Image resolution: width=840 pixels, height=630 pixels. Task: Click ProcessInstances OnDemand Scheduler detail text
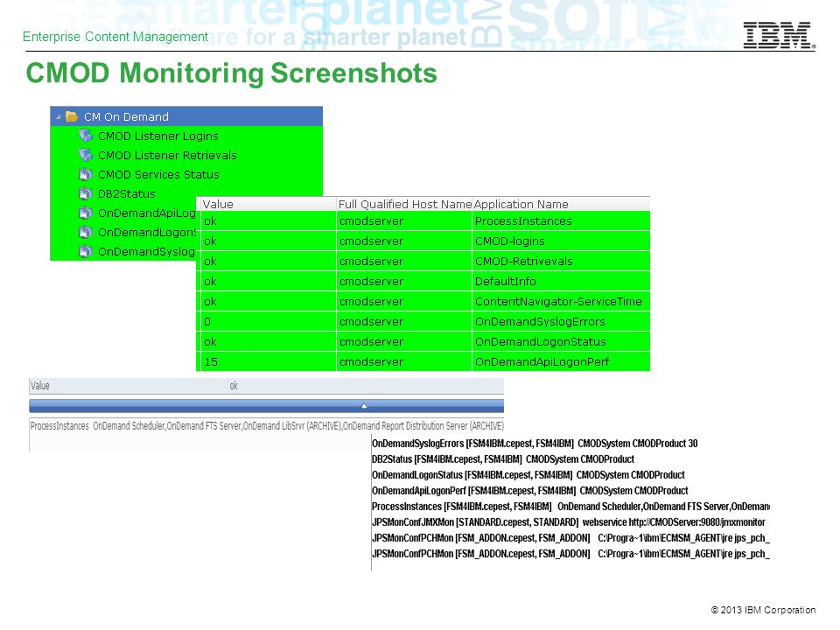point(267,426)
